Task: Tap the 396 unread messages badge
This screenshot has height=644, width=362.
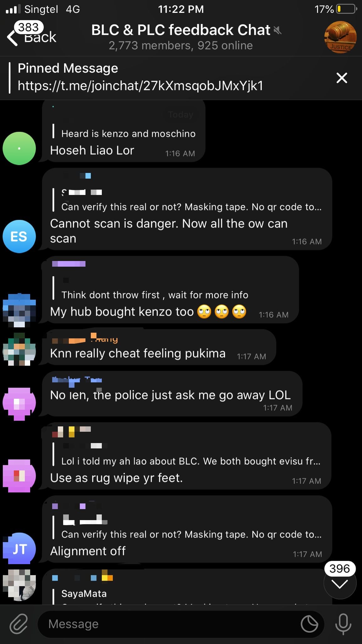Action: (x=340, y=569)
